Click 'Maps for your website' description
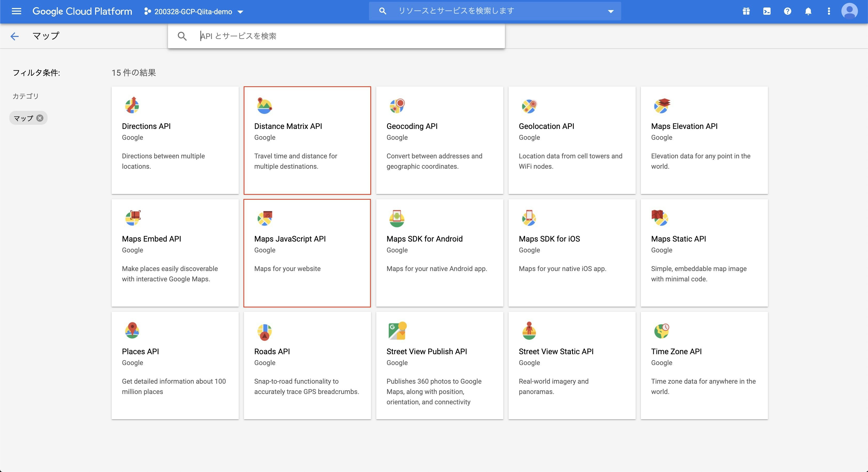 [287, 268]
